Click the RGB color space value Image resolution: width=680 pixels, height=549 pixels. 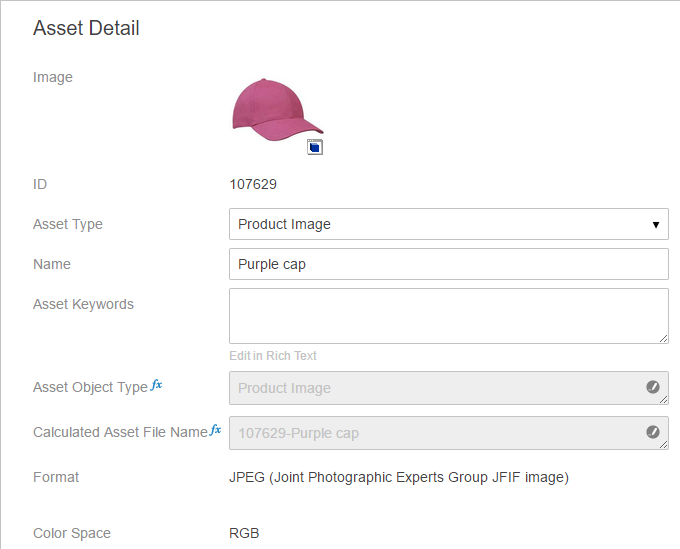pyautogui.click(x=244, y=533)
